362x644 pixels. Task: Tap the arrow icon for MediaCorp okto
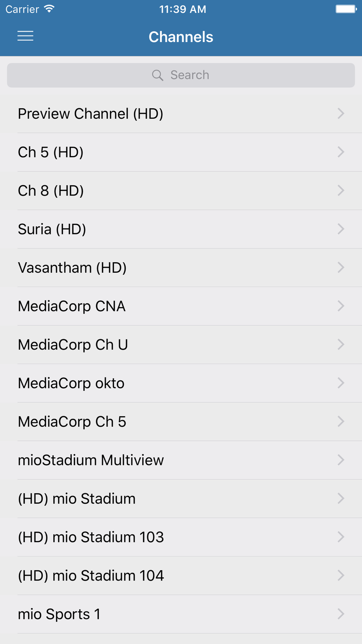coord(341,383)
